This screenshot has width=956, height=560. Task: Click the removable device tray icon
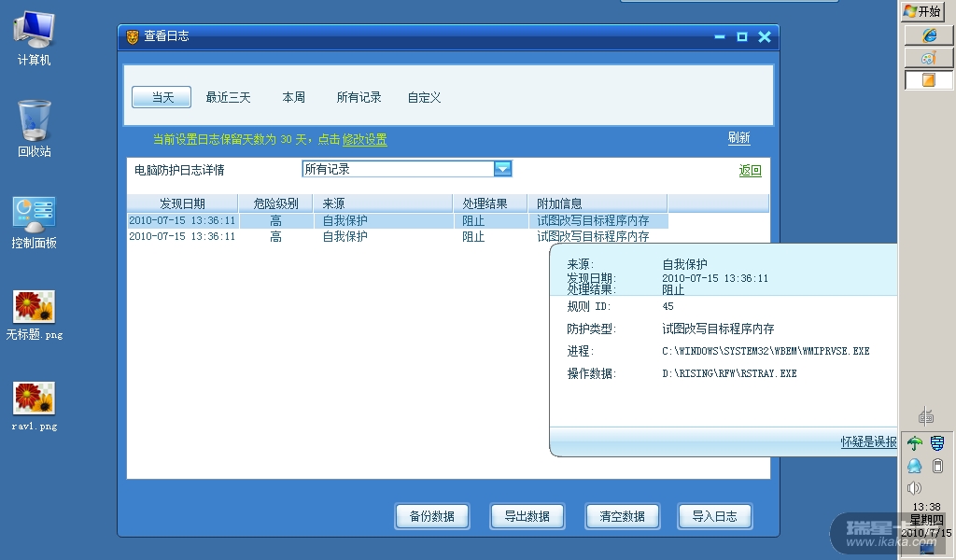pyautogui.click(x=937, y=466)
